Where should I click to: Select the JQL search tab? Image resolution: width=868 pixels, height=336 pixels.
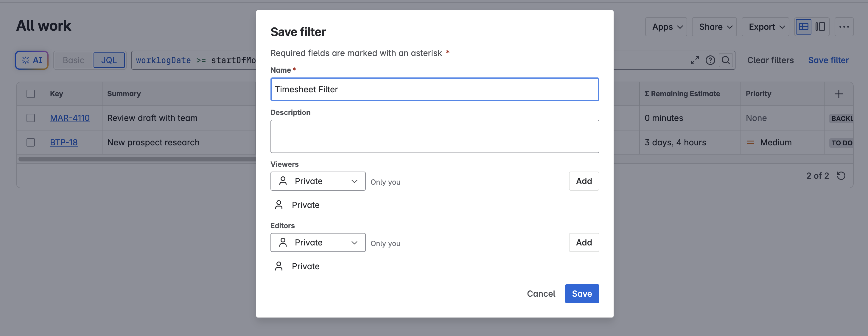tap(109, 60)
